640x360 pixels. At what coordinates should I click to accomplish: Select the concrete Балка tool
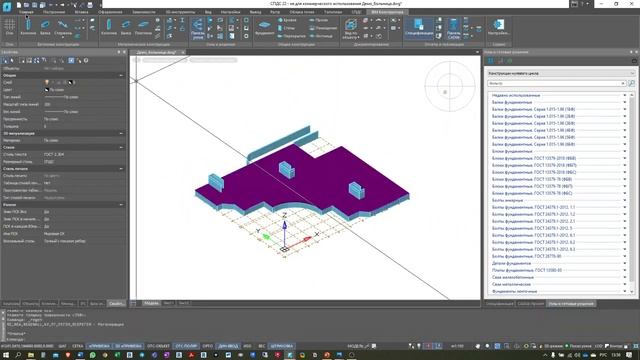(x=45, y=27)
